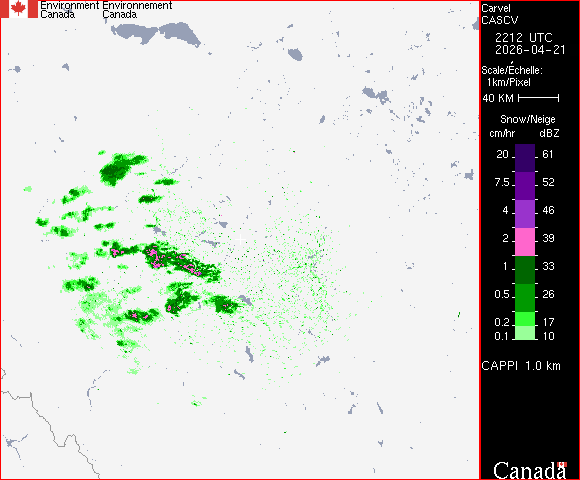Select the 52 dBZ purple swatch
This screenshot has height=480, width=580.
525,186
